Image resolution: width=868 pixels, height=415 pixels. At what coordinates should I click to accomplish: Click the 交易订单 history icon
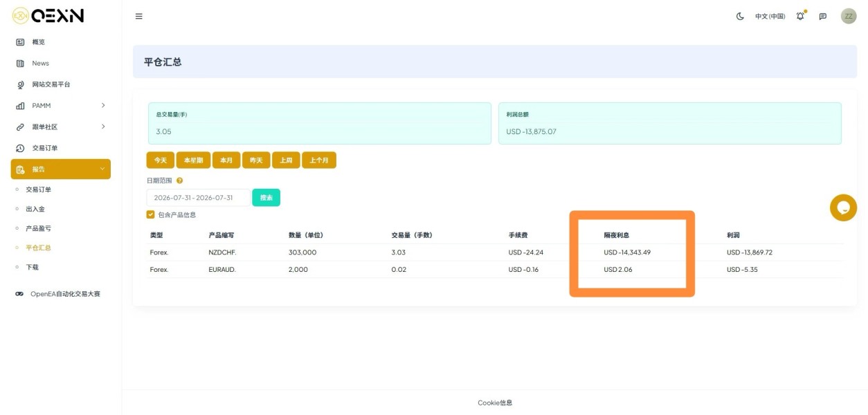(20, 148)
